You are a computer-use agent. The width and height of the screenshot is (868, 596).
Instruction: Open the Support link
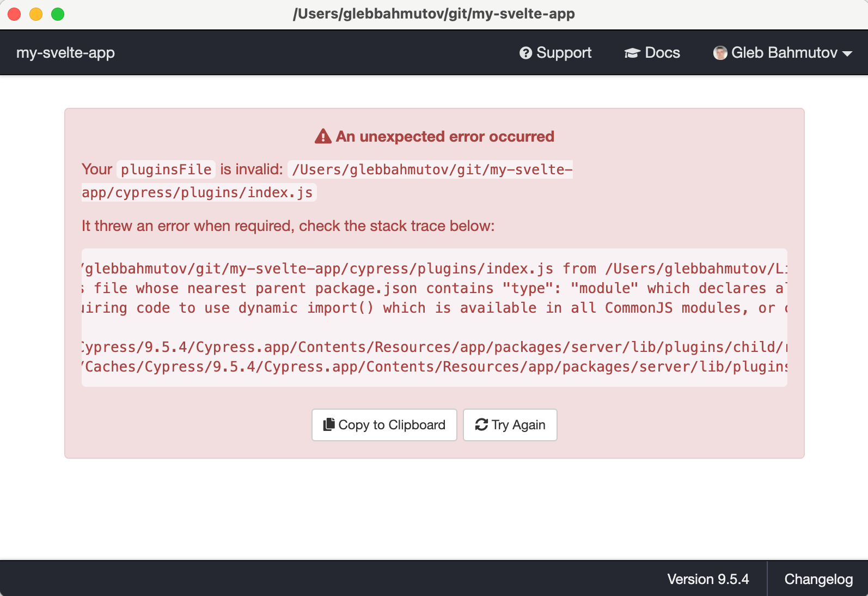(555, 53)
